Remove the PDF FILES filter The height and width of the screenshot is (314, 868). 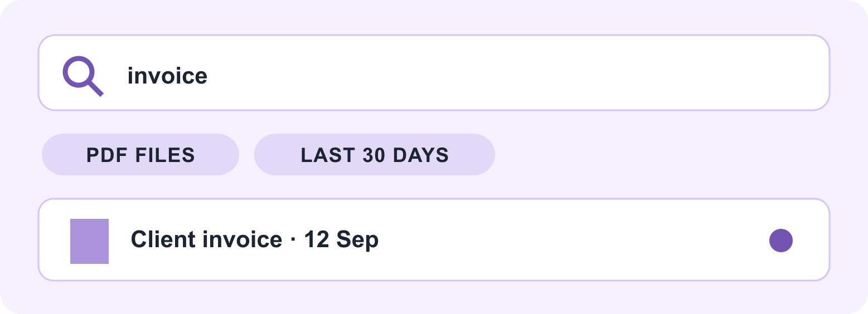pos(140,155)
